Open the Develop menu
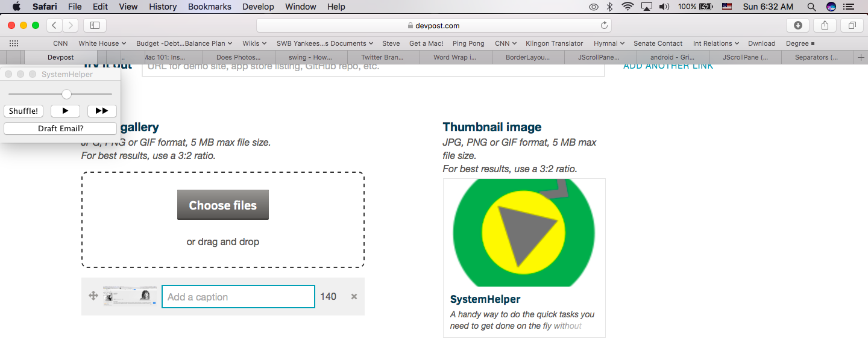 pyautogui.click(x=258, y=7)
